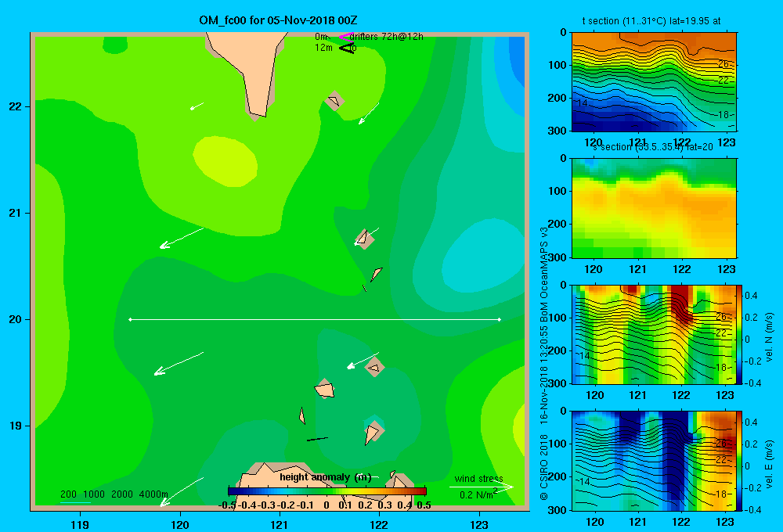Open the northward velocity section panel

tap(654, 334)
